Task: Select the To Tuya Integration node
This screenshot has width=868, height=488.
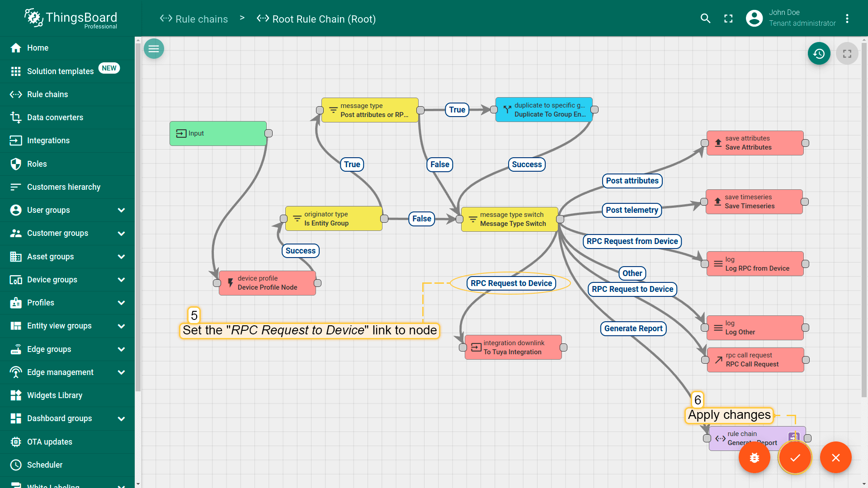Action: (x=513, y=347)
